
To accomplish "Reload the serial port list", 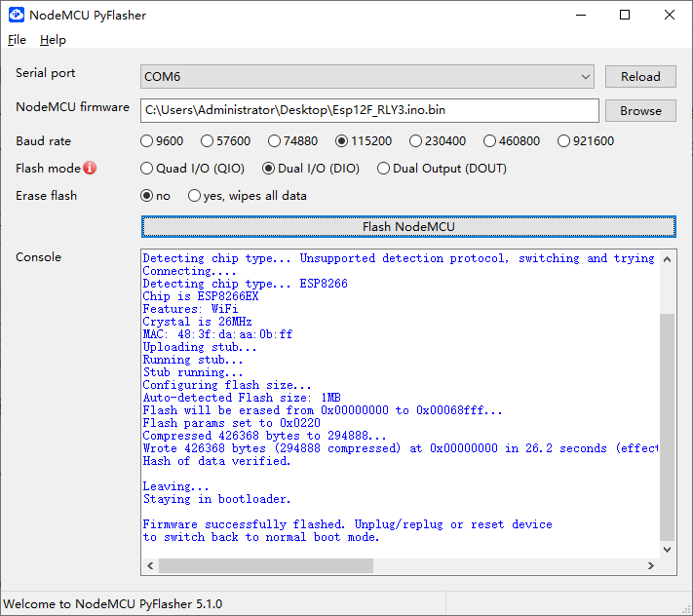I will point(640,76).
